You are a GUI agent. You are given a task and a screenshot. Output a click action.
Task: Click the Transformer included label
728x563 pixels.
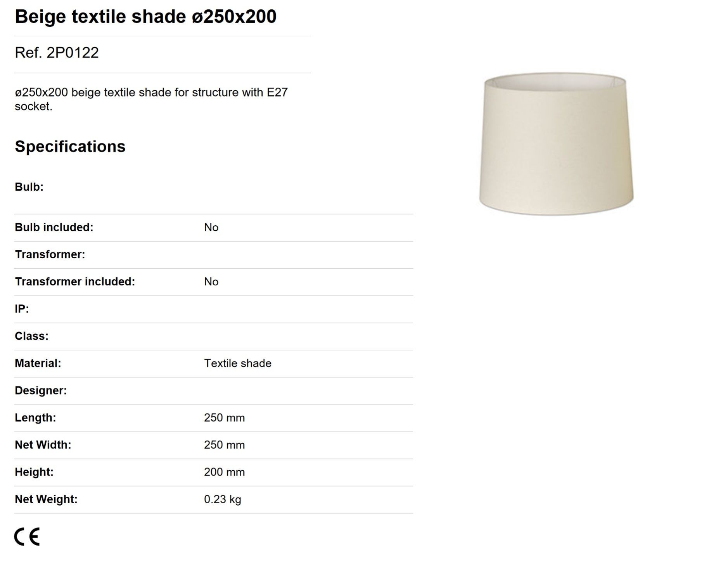tap(75, 281)
